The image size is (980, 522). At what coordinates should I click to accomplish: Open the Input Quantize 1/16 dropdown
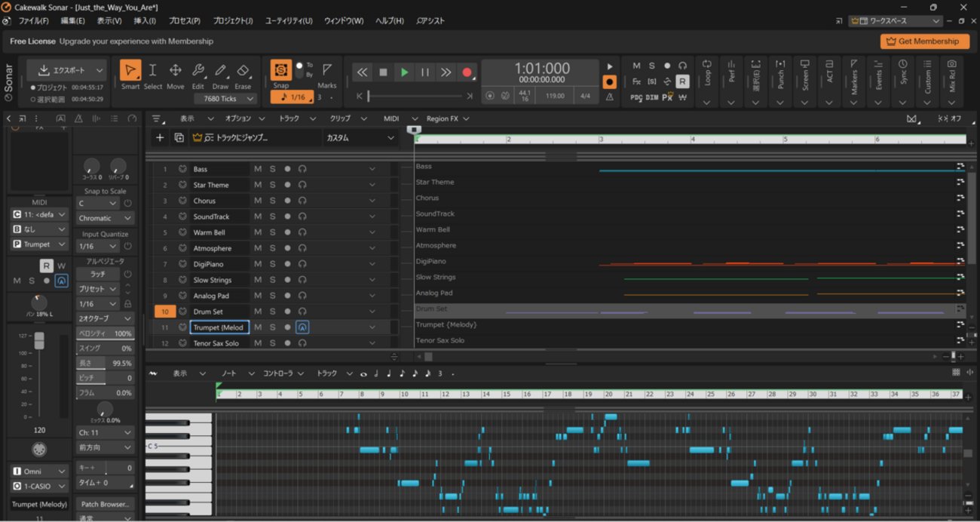[x=97, y=246]
